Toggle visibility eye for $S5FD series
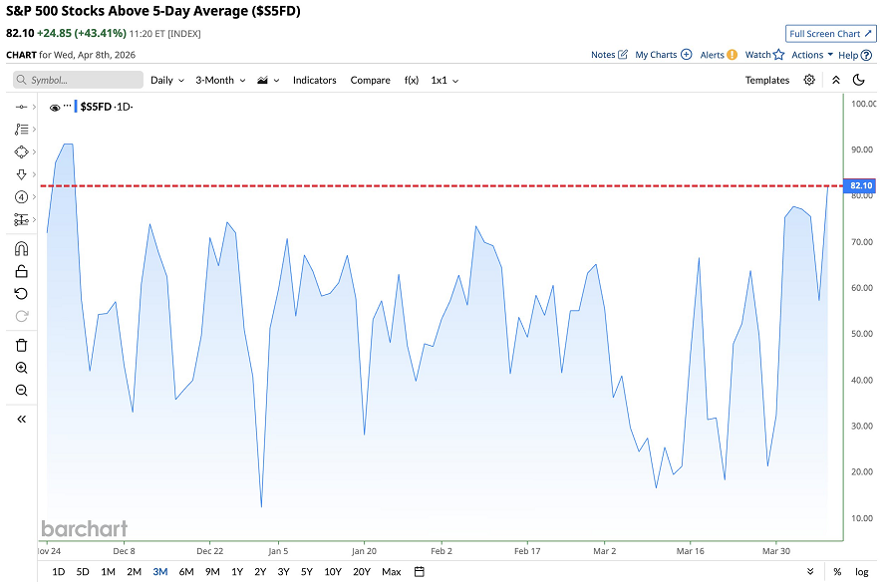The image size is (883, 588). coord(55,108)
